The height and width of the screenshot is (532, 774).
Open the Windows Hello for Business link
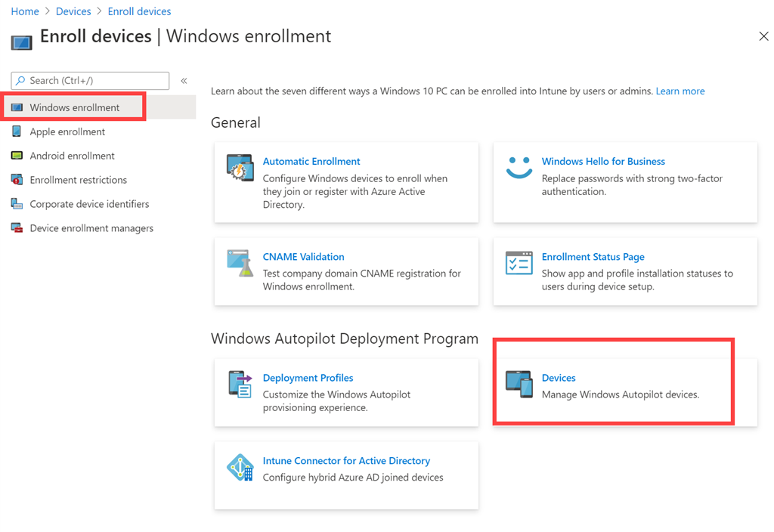coord(602,161)
